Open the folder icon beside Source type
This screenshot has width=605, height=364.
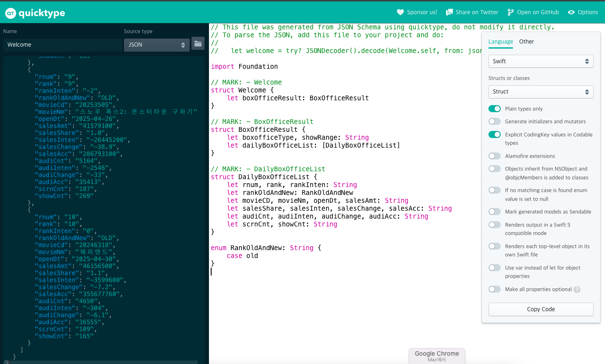198,43
